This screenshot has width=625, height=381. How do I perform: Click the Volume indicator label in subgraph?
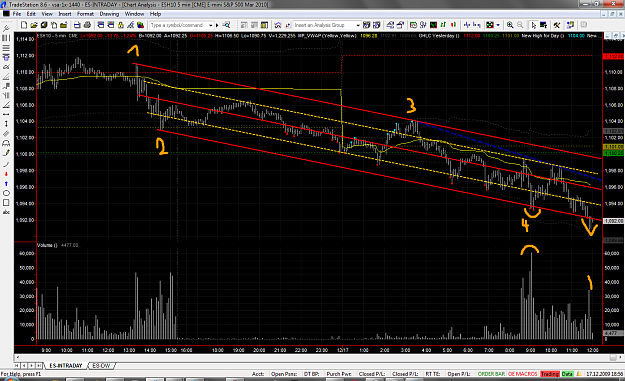[x=47, y=245]
